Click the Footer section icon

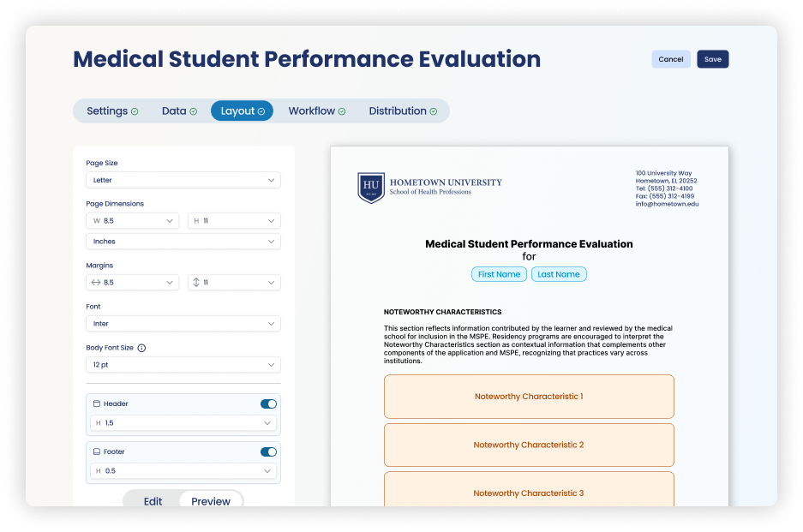(x=97, y=451)
